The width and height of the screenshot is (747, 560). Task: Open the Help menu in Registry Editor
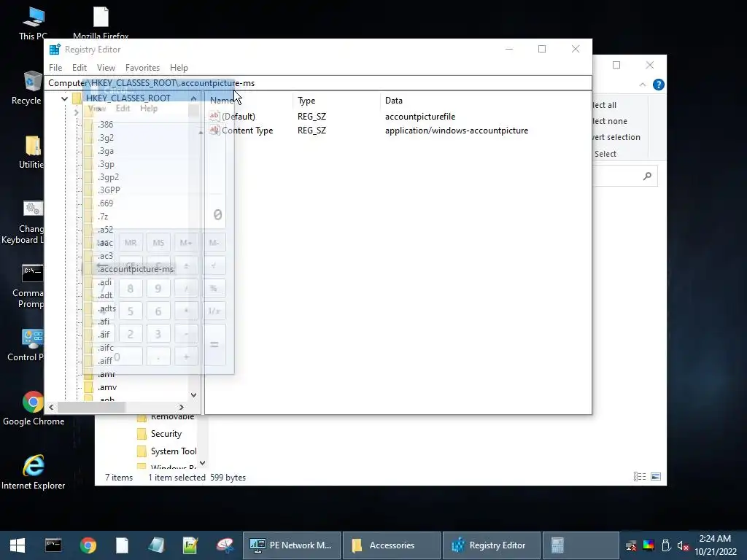pyautogui.click(x=179, y=68)
